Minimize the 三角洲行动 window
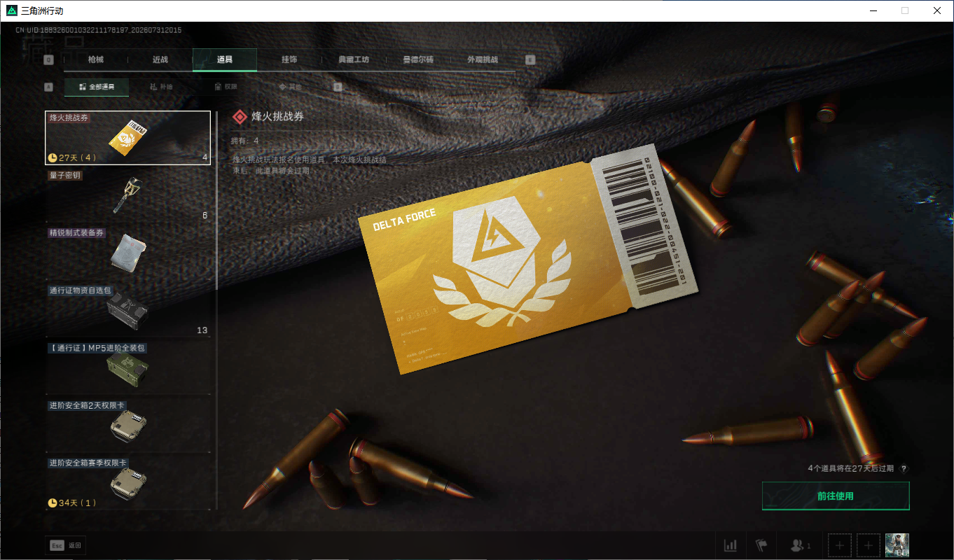The width and height of the screenshot is (954, 560). coord(873,10)
